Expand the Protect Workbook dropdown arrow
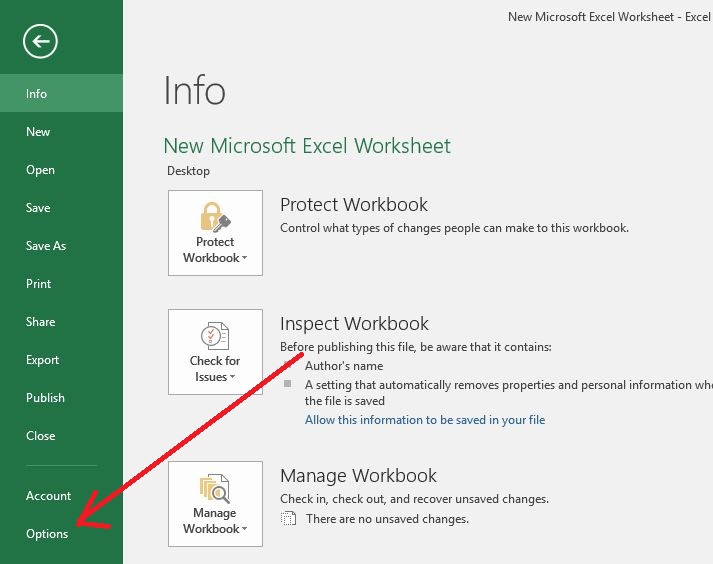713x564 pixels. point(244,258)
